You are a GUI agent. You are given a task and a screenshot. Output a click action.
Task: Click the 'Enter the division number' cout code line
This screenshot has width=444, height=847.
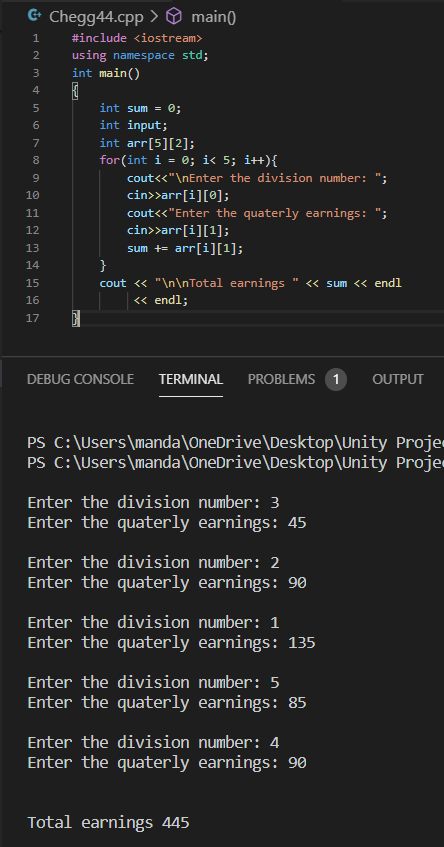[x=257, y=178]
